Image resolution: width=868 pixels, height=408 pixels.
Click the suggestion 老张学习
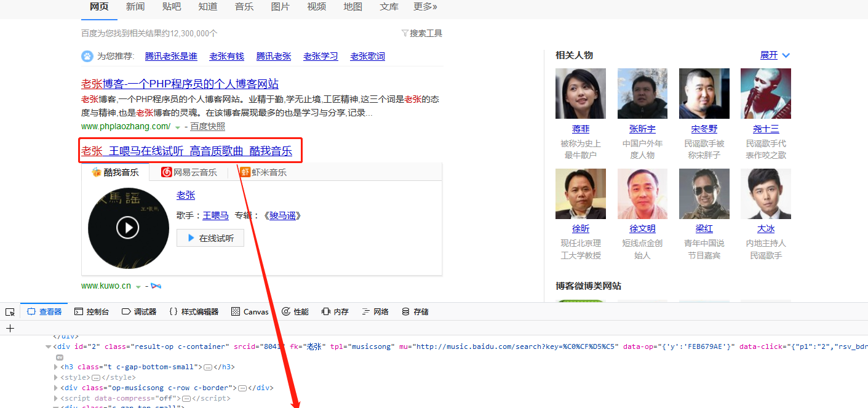click(x=321, y=57)
